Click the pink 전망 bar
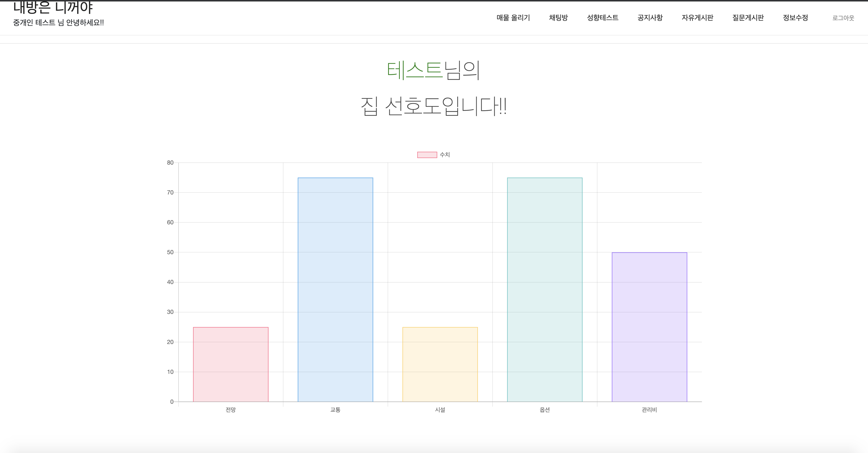 point(230,364)
